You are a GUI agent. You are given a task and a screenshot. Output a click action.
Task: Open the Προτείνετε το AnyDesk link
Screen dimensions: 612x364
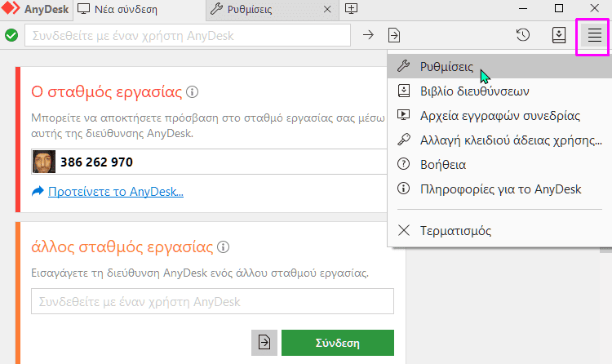(x=116, y=192)
